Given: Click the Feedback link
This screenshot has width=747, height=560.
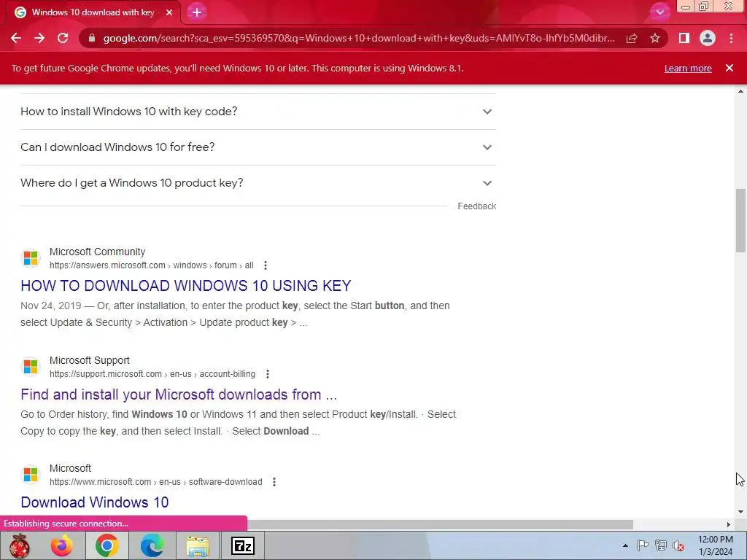Looking at the screenshot, I should 477,206.
